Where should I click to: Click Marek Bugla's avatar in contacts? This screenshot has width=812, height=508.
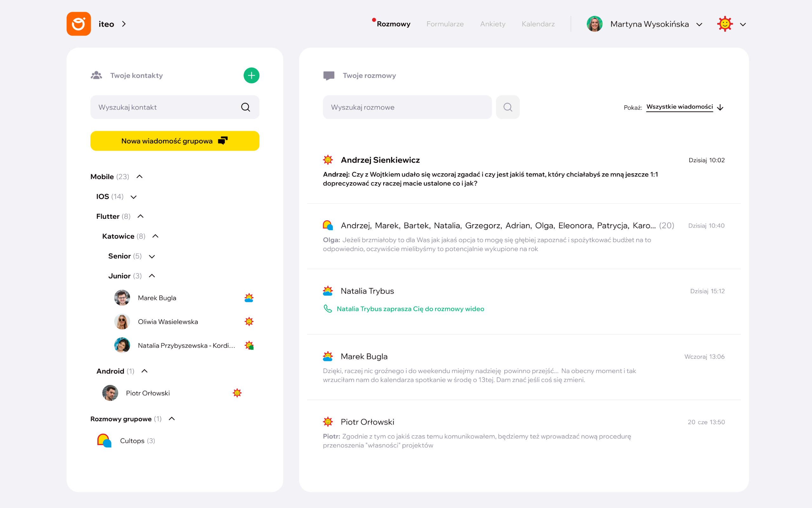(x=122, y=298)
